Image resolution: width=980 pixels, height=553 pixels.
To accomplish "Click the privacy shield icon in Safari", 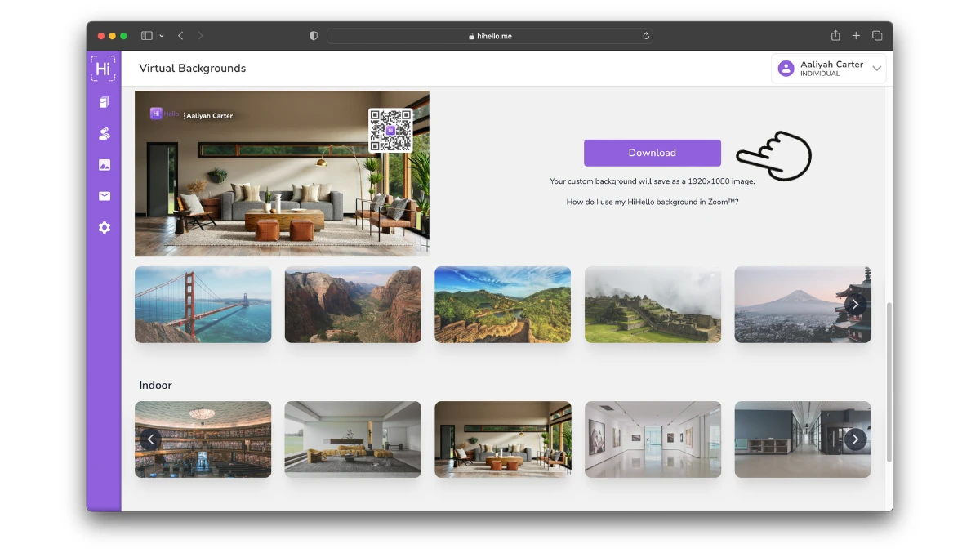I will click(313, 35).
